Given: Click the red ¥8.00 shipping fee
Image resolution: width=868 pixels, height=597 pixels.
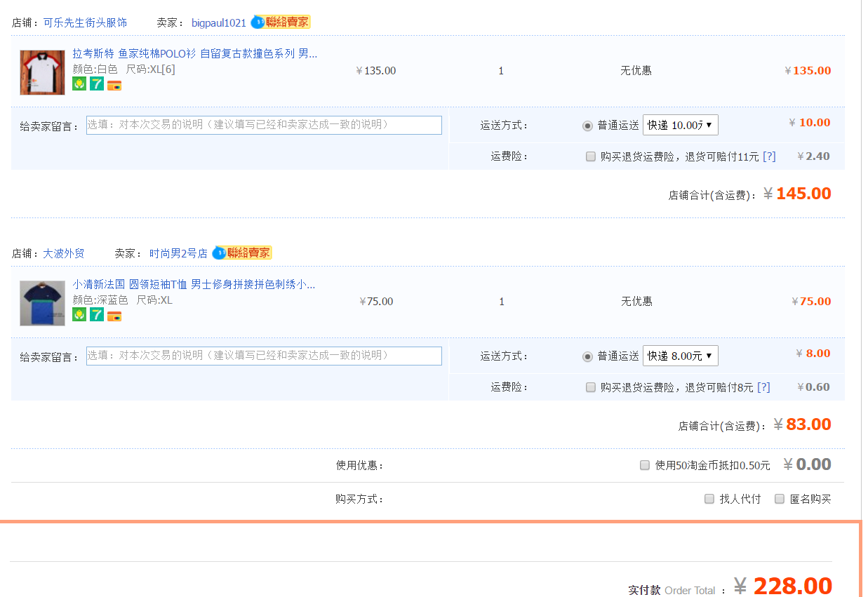Looking at the screenshot, I should [x=813, y=353].
